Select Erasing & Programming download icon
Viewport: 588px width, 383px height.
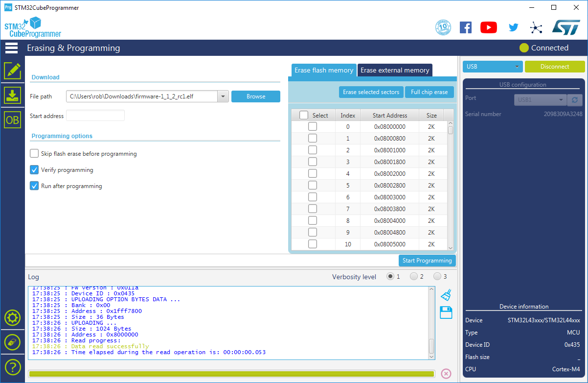coord(12,96)
